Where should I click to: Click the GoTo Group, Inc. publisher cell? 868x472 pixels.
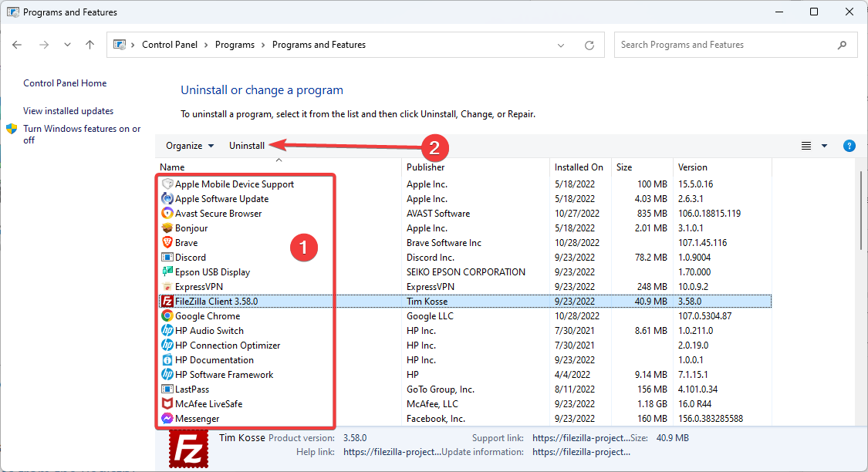tap(440, 389)
